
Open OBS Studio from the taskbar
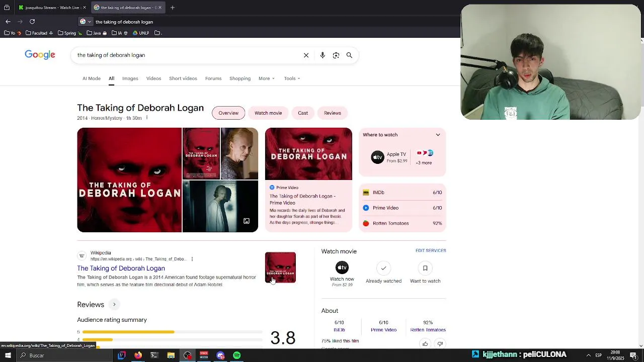click(188, 355)
